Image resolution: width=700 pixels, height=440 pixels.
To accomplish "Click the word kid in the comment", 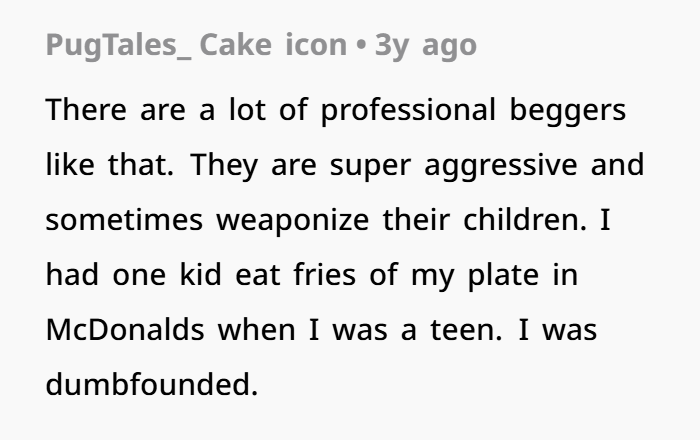I will 200,274.
